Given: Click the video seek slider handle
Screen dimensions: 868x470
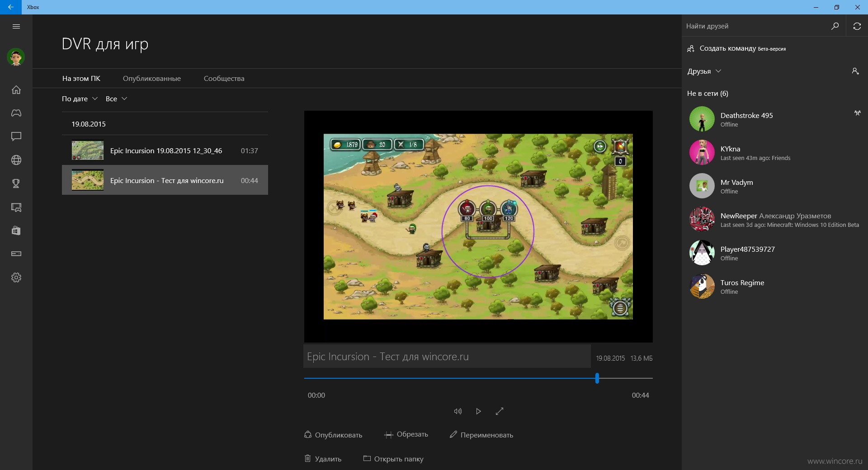Looking at the screenshot, I should 597,378.
